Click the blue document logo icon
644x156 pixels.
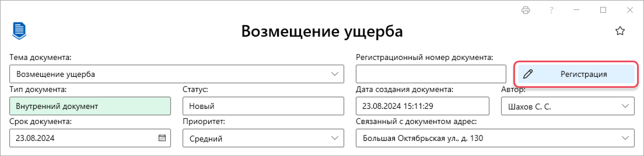[x=19, y=31]
